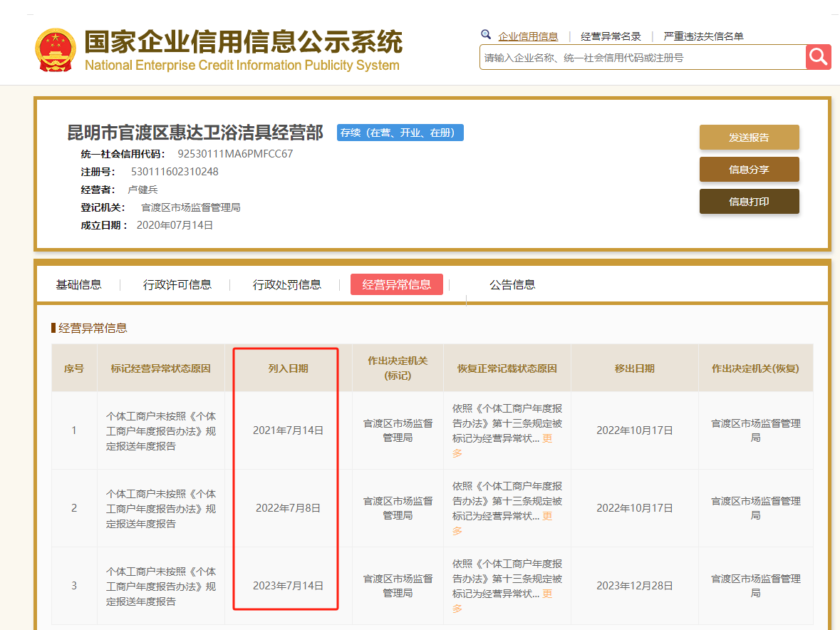Click the 经营异常信息 section heading
Viewport: 840px width, 630px height.
93,328
